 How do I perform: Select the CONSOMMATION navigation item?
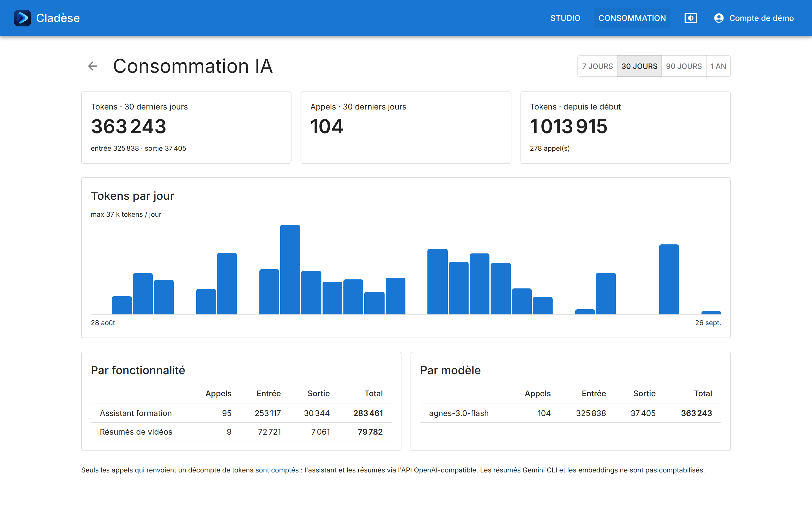tap(632, 18)
